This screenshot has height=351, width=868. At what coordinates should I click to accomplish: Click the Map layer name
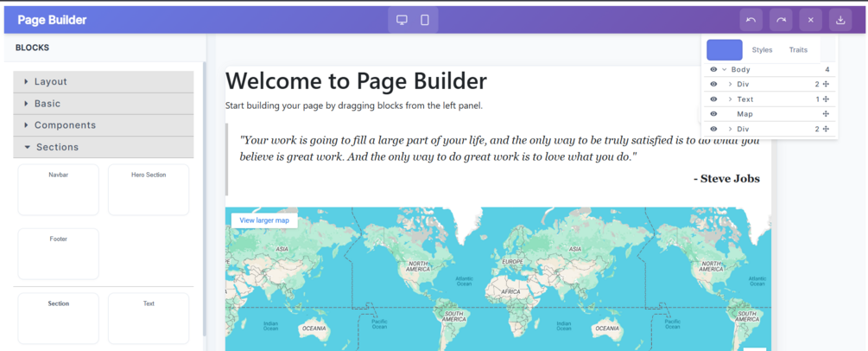click(x=744, y=113)
